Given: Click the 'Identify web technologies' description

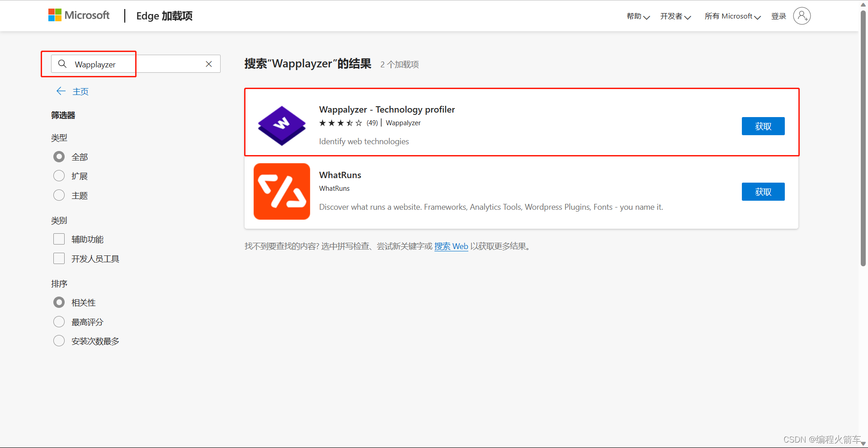Looking at the screenshot, I should tap(364, 141).
